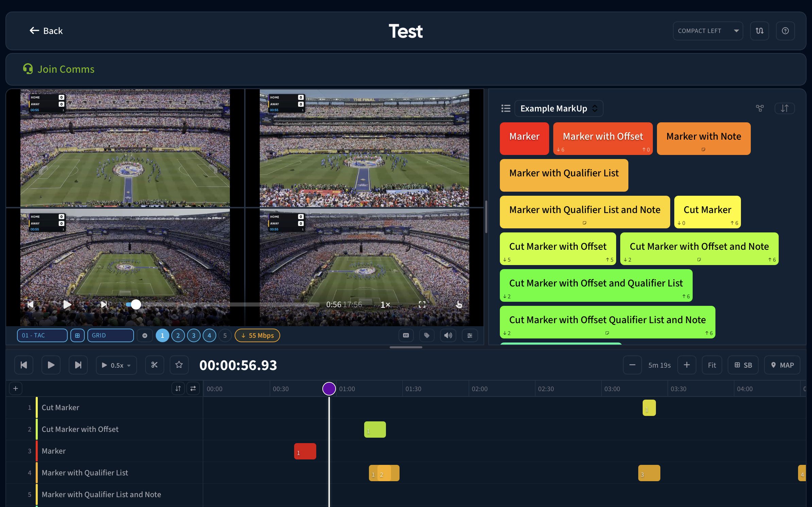Open the COMPACT LEFT layout dropdown

(708, 31)
